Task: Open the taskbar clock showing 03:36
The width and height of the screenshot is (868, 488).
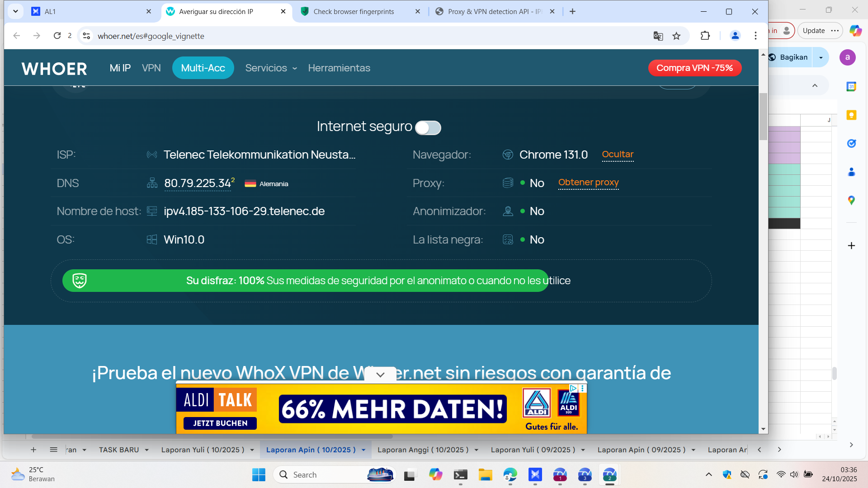Action: click(840, 474)
